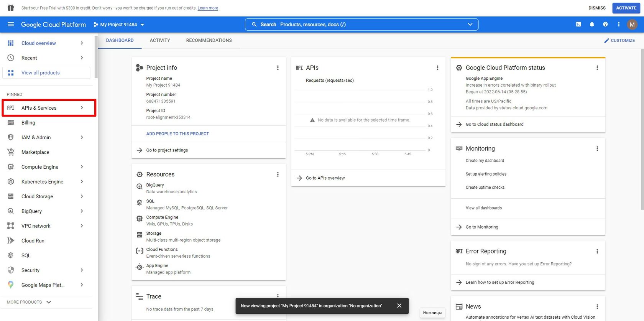
Task: Click Add People to This Project
Action: click(177, 134)
